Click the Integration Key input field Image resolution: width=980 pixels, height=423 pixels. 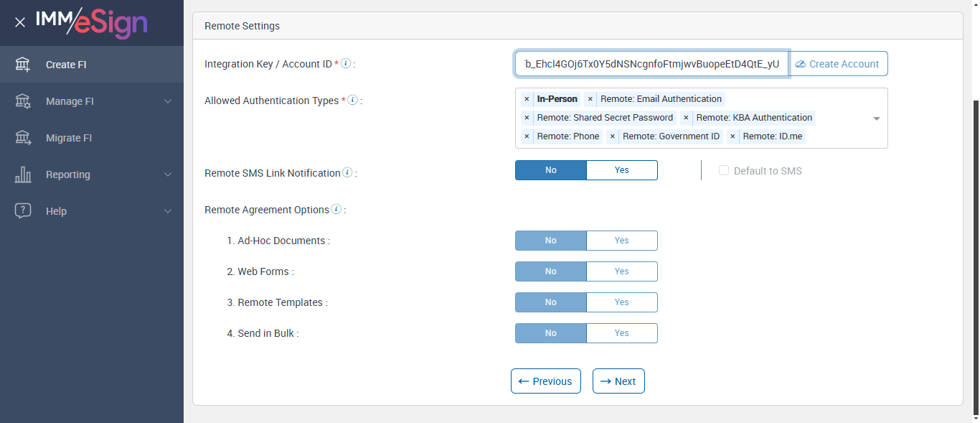[651, 64]
